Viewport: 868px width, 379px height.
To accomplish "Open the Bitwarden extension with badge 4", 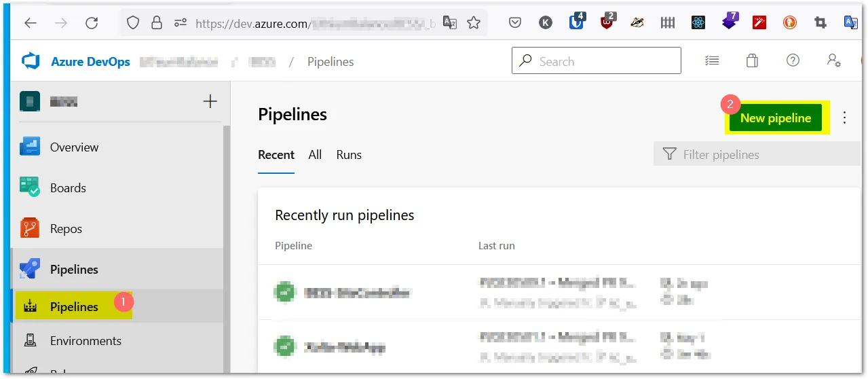I will [x=577, y=21].
